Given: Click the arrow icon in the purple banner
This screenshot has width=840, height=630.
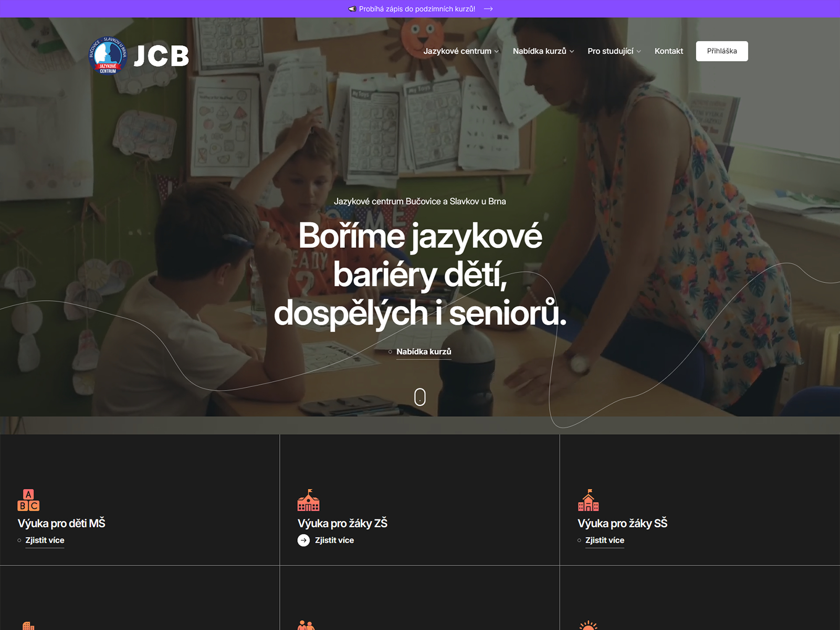Looking at the screenshot, I should coord(488,9).
